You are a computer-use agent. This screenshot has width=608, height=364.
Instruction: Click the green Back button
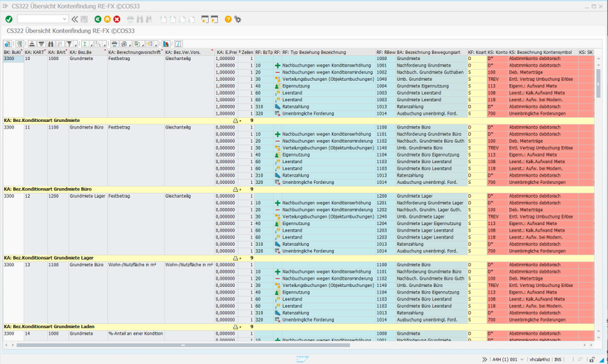(x=98, y=19)
